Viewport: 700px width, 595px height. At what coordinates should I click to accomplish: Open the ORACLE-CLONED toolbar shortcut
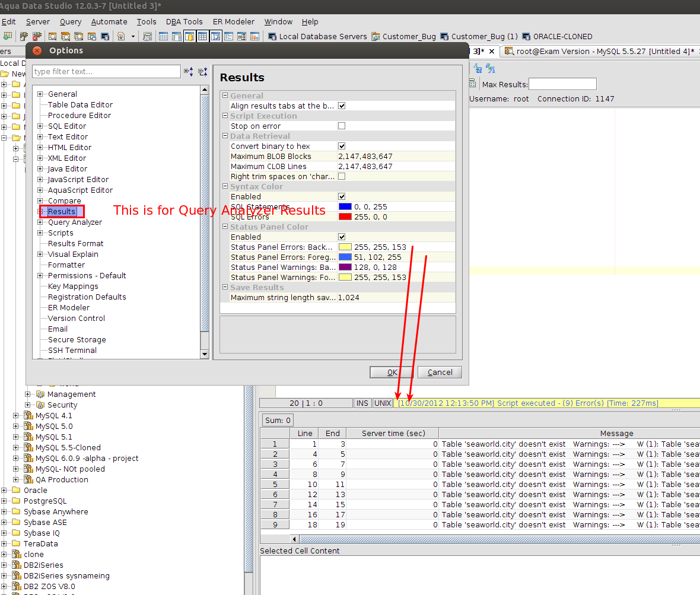coord(557,37)
